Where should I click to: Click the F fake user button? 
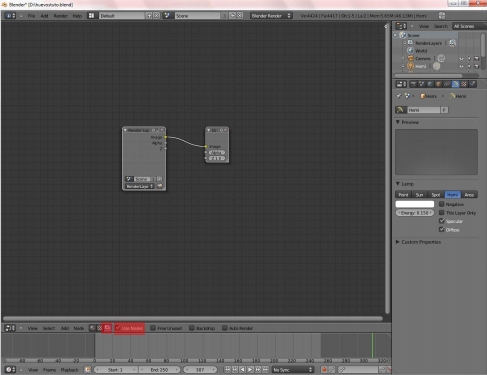click(x=444, y=110)
